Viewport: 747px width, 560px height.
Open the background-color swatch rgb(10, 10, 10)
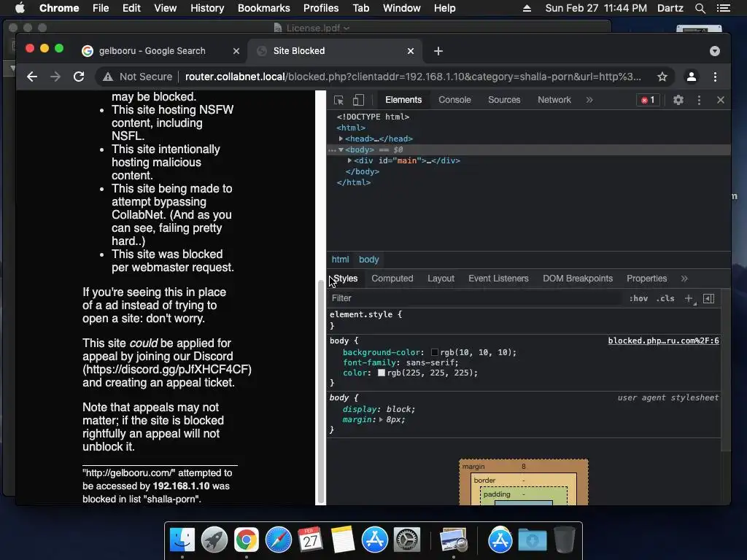(435, 352)
